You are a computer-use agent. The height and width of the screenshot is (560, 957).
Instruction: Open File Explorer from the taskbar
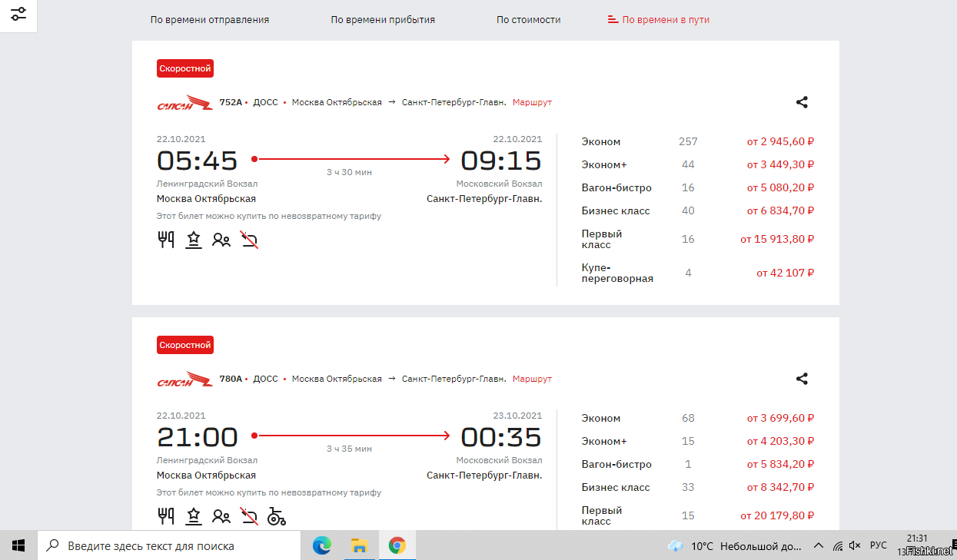pyautogui.click(x=359, y=545)
